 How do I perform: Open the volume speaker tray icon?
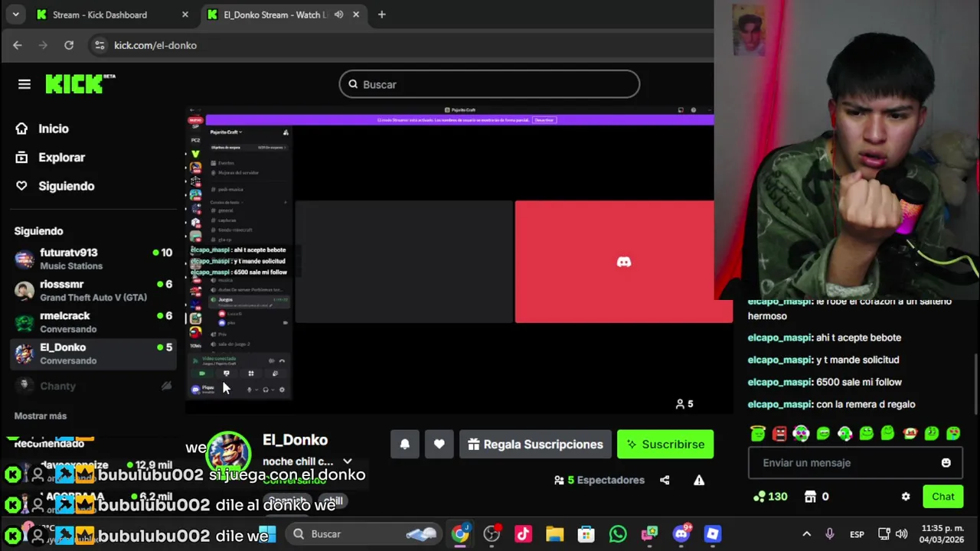point(901,534)
